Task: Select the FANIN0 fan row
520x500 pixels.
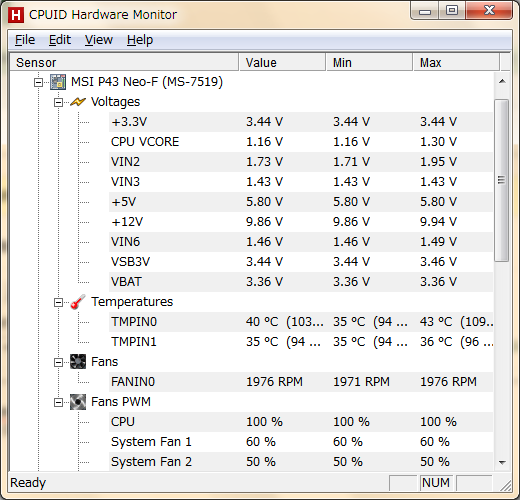Action: [301, 382]
